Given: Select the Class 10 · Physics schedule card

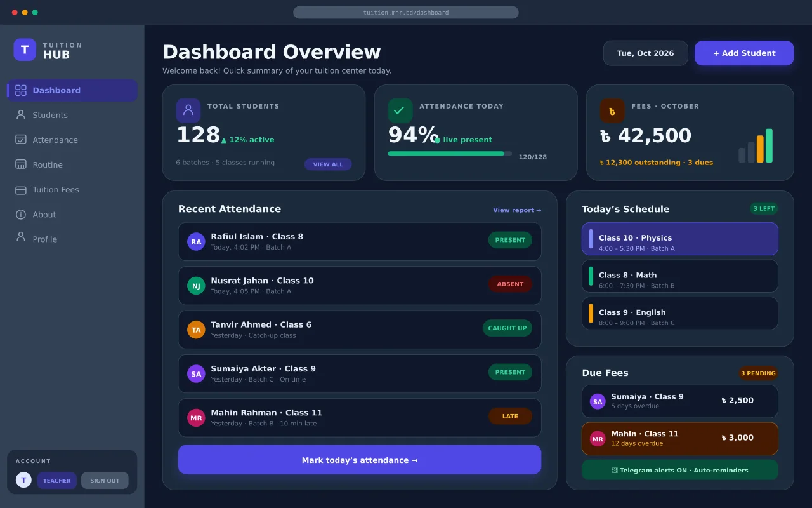Looking at the screenshot, I should coord(680,239).
